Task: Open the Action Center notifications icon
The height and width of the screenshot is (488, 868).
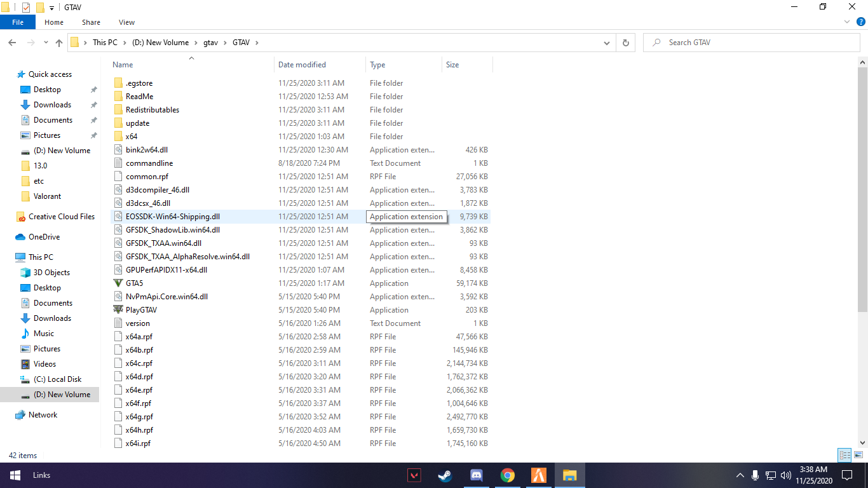Action: pos(846,475)
